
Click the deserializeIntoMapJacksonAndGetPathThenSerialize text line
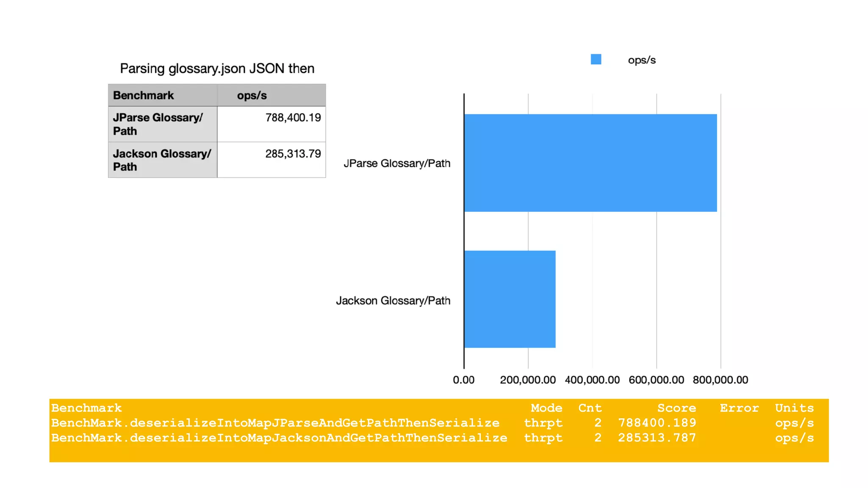pos(279,438)
